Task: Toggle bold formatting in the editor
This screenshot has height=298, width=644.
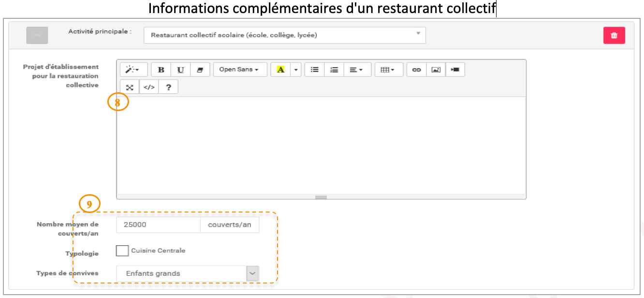Action: (161, 70)
